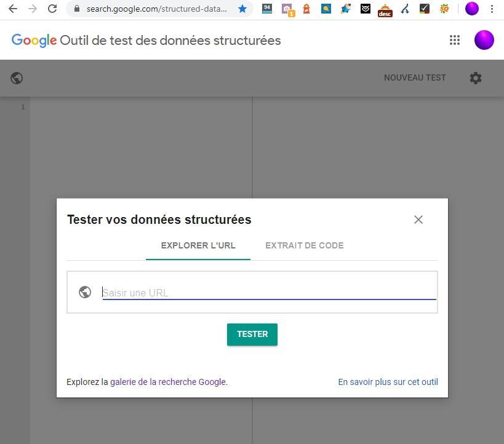Close the Tester vos données structurées dialog
This screenshot has height=444, width=504.
pyautogui.click(x=418, y=220)
